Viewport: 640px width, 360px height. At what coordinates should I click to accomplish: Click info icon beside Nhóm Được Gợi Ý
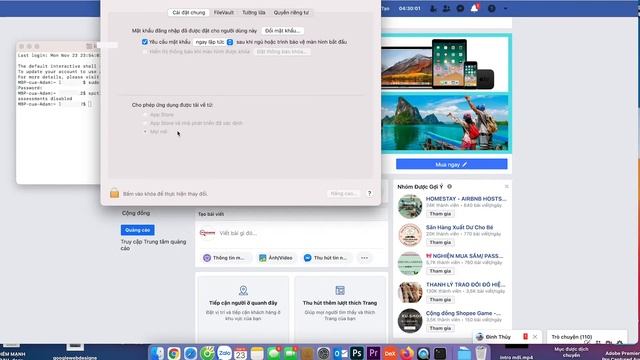449,187
